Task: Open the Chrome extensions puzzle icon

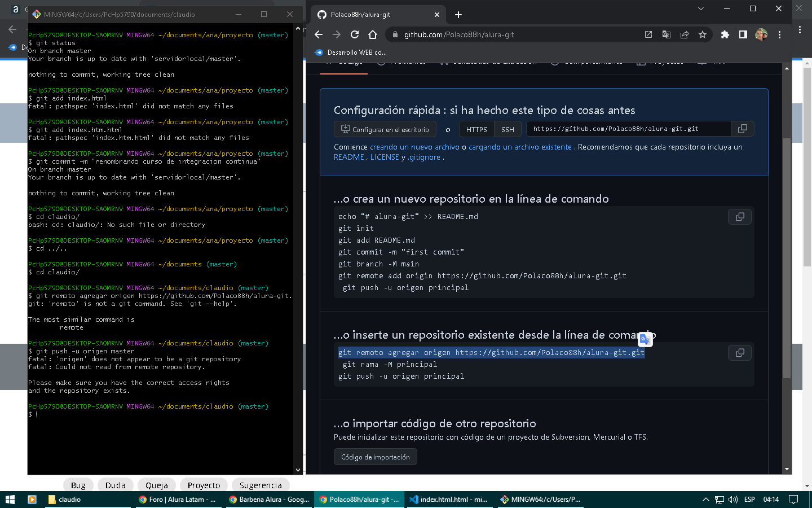Action: pyautogui.click(x=725, y=34)
